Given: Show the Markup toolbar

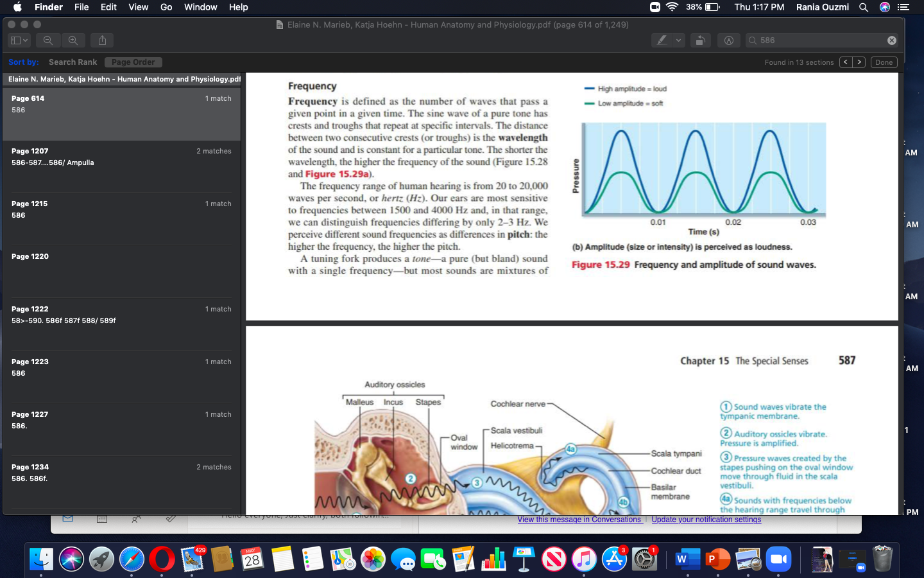Looking at the screenshot, I should (728, 40).
